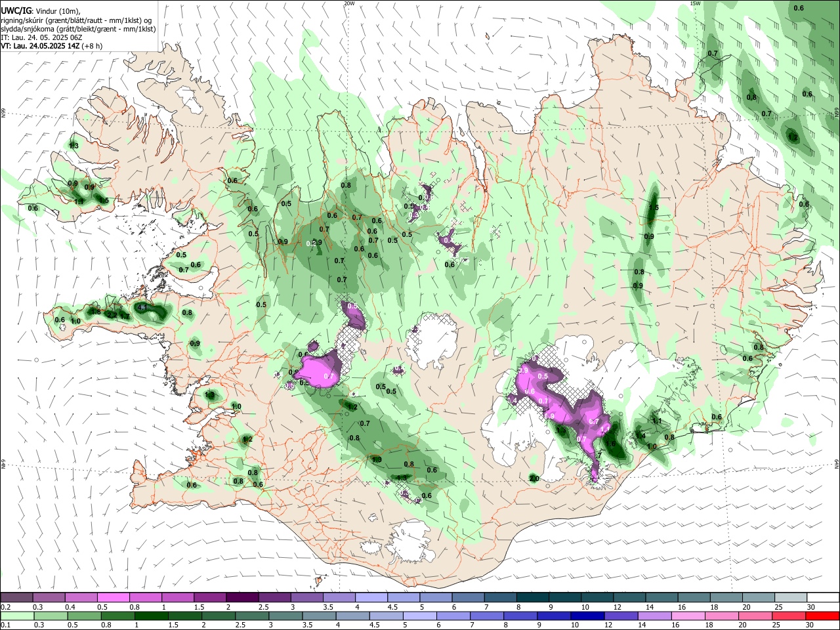Select the violet 12 swatch, lower rain scale

pos(620,616)
